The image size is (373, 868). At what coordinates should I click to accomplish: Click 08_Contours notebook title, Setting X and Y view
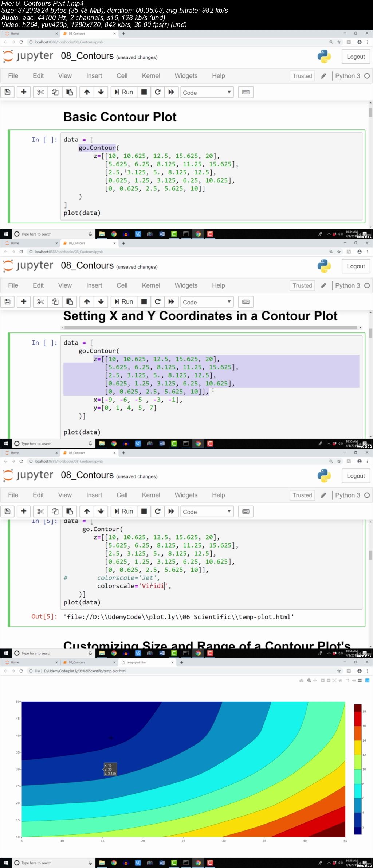(x=87, y=265)
